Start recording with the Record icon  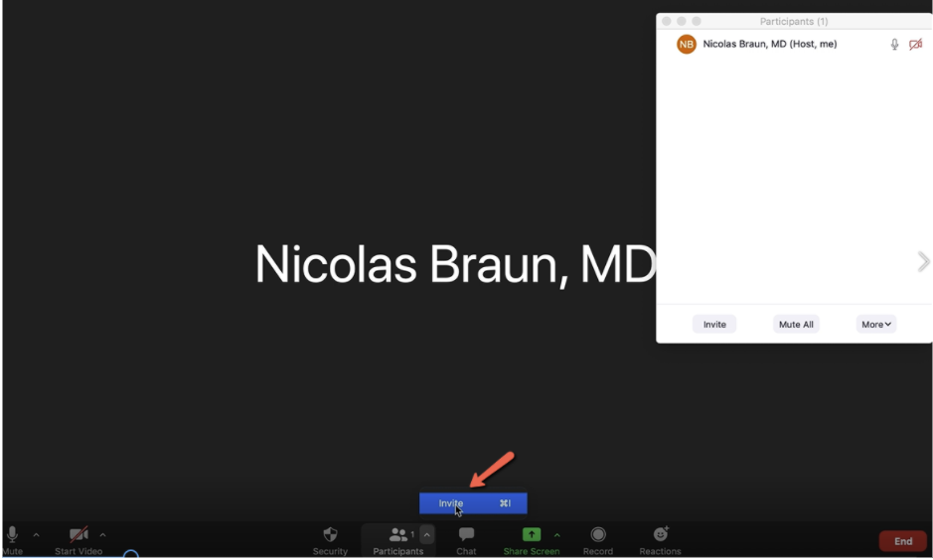point(598,535)
